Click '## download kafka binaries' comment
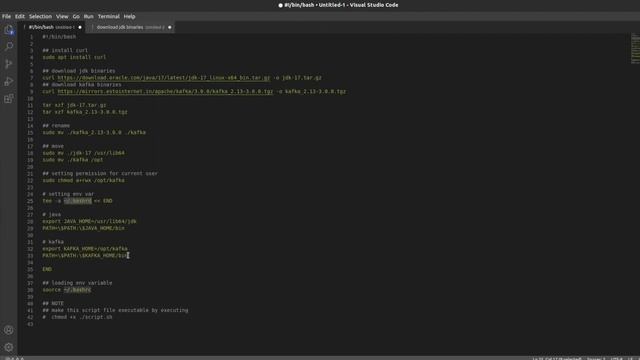 pos(82,84)
